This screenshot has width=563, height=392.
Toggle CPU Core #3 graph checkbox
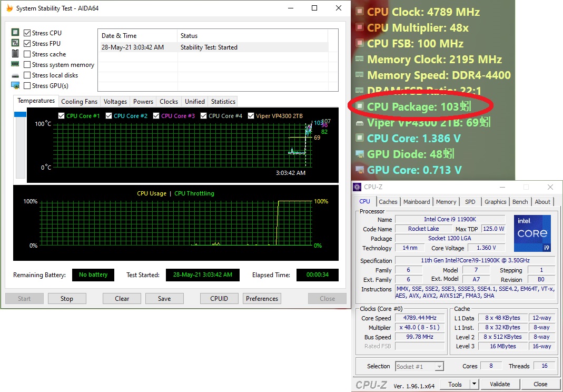(x=156, y=116)
